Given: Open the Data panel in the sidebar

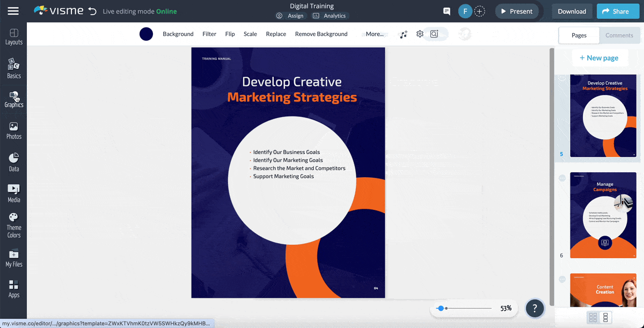Looking at the screenshot, I should [13, 161].
